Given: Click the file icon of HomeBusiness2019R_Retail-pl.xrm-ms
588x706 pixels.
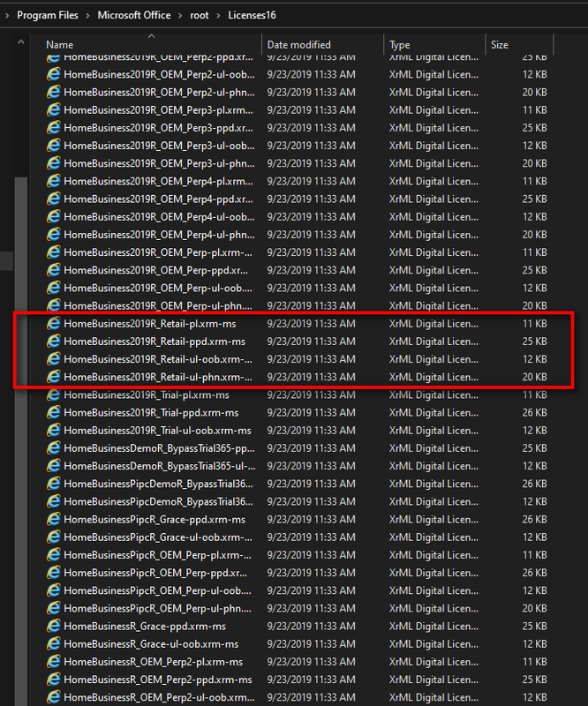Looking at the screenshot, I should (x=54, y=324).
